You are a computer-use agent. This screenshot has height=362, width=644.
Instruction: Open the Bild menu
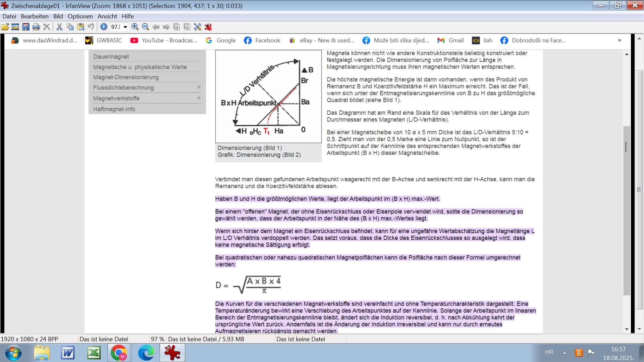click(x=58, y=16)
